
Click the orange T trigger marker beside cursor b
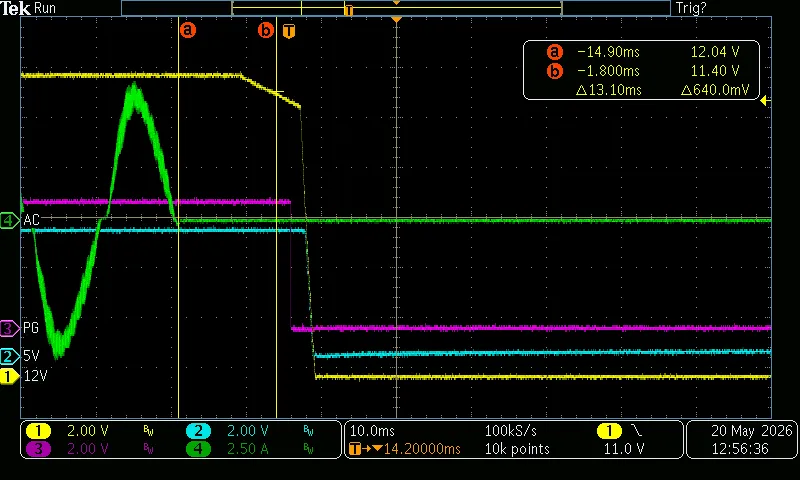[289, 31]
